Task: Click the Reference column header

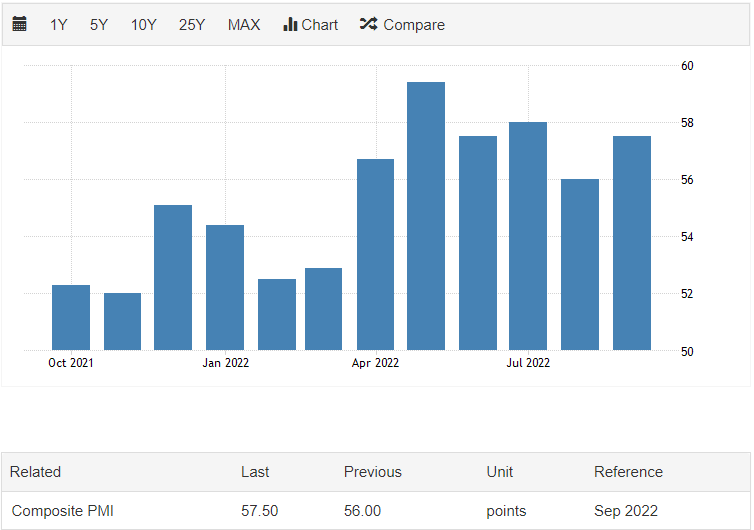Action: click(x=628, y=472)
